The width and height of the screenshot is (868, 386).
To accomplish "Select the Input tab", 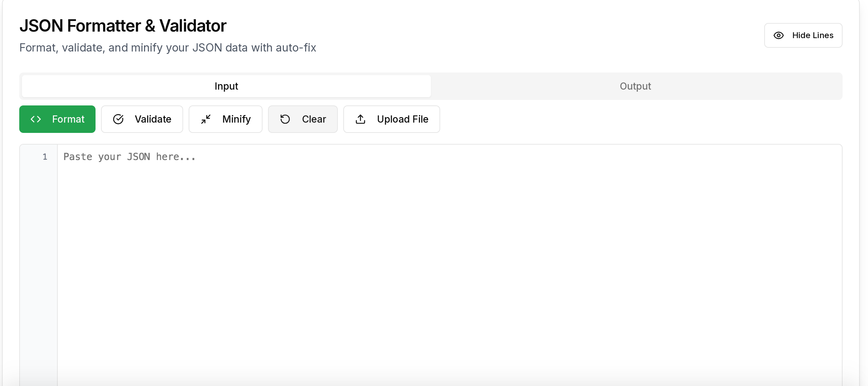I will coord(226,86).
